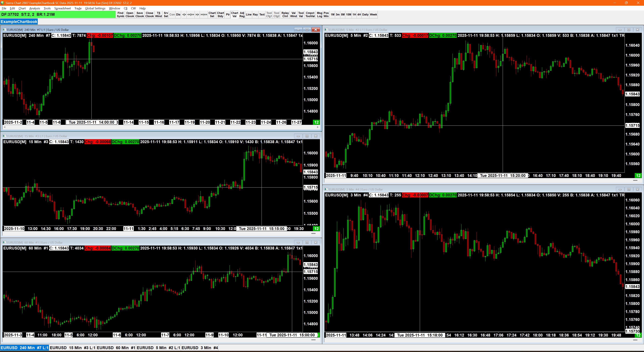The width and height of the screenshot is (644, 352).
Task: Toggle the Chart Val tool button
Action: click(234, 14)
